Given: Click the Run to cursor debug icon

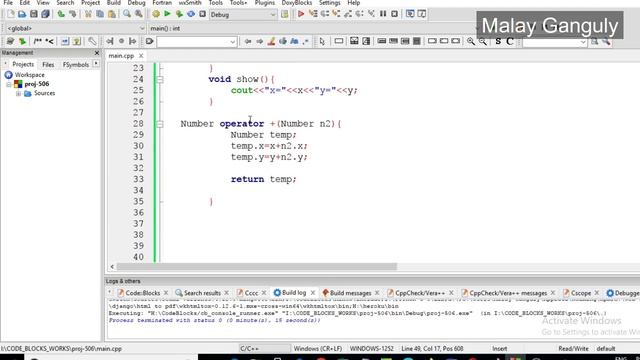Looking at the screenshot, I should click(313, 14).
